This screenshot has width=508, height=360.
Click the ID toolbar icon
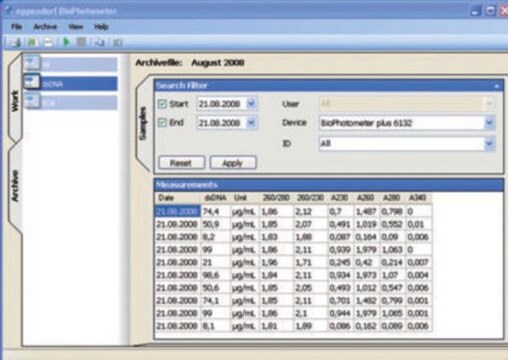(117, 43)
